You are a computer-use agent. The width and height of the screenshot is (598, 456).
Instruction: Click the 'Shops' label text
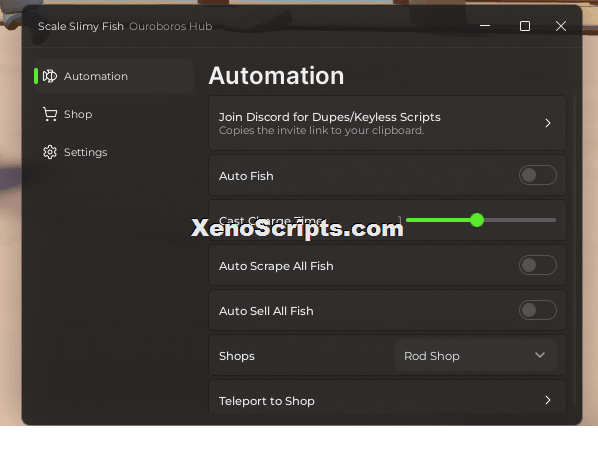237,356
